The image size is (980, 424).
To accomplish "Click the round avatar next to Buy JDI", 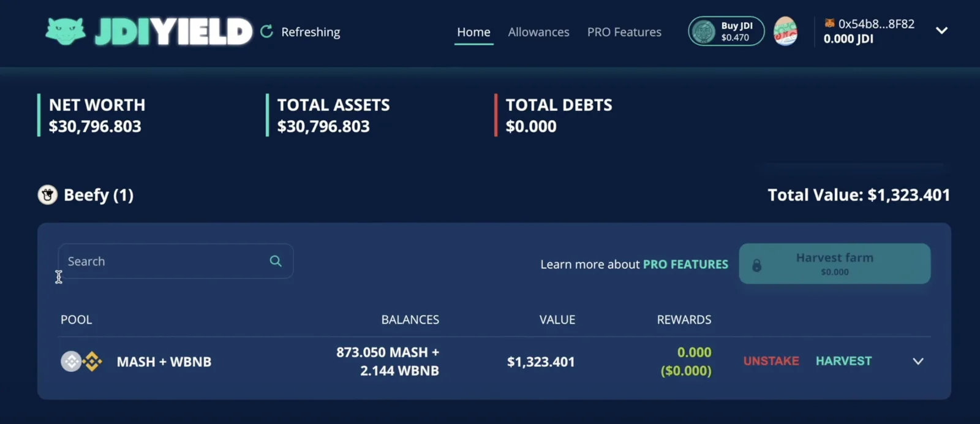I will [x=785, y=31].
